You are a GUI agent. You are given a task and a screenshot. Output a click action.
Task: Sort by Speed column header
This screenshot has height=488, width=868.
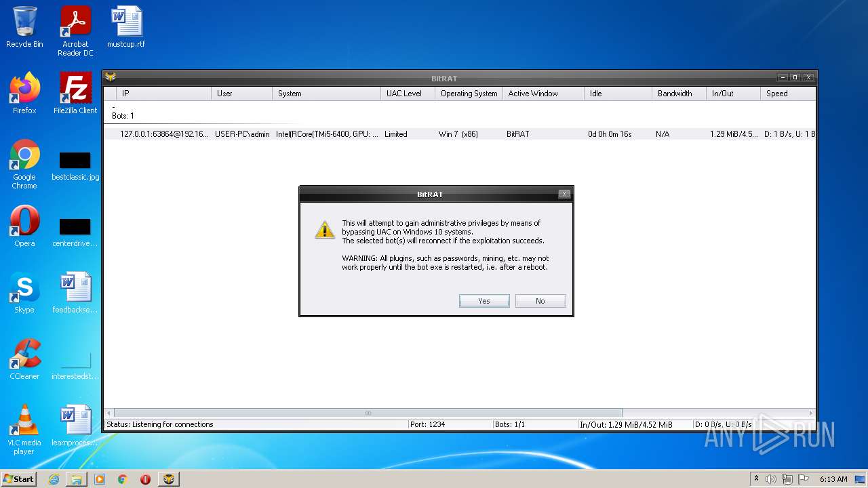(x=788, y=94)
